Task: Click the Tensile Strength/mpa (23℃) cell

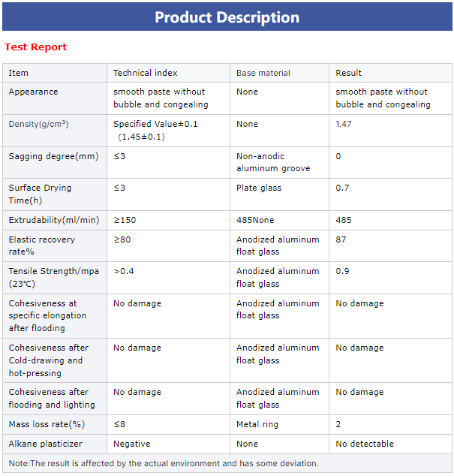Action: (55, 278)
